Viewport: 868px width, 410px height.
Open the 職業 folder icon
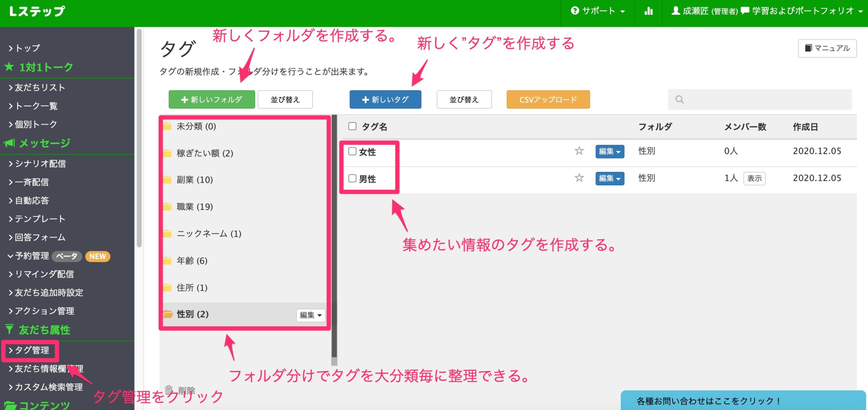[x=167, y=207]
